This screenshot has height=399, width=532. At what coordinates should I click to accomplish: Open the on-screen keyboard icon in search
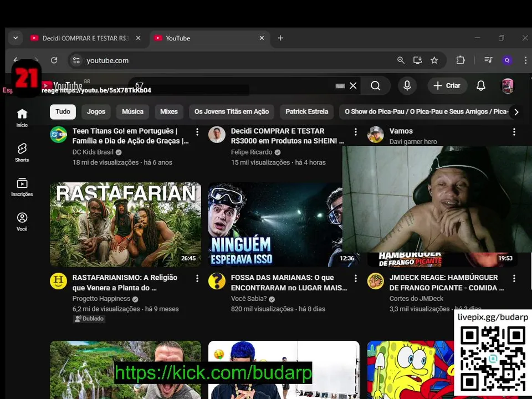tap(340, 86)
